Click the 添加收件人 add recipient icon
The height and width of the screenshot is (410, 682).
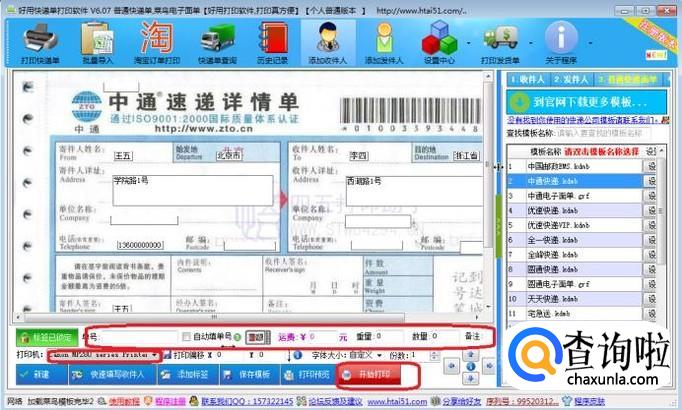(328, 43)
